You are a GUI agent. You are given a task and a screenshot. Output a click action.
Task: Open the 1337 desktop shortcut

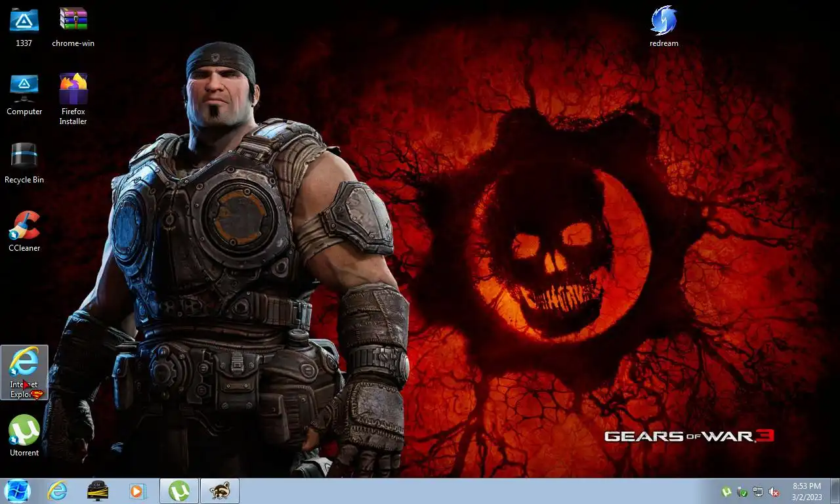coord(24,26)
